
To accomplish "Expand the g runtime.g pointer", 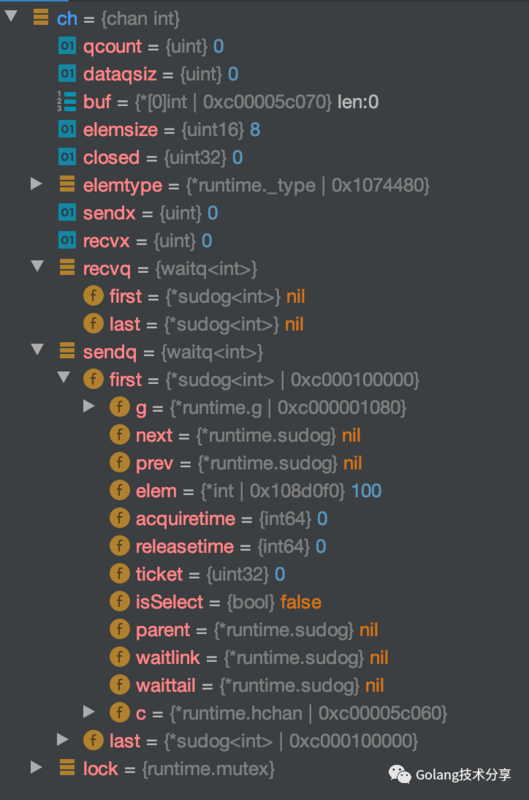I will [89, 406].
